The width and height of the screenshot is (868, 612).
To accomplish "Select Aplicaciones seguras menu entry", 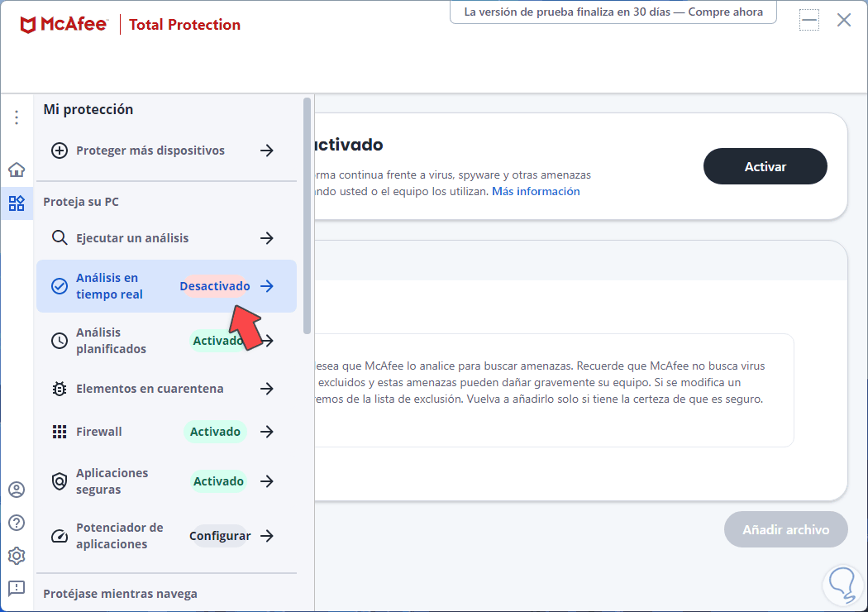I will 167,481.
